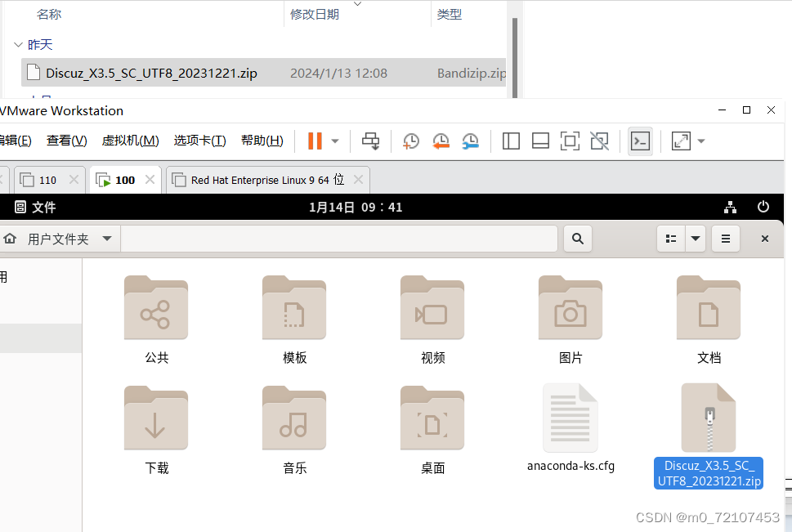Select the 下载 folder
Viewport: 792px width, 532px height.
156,431
